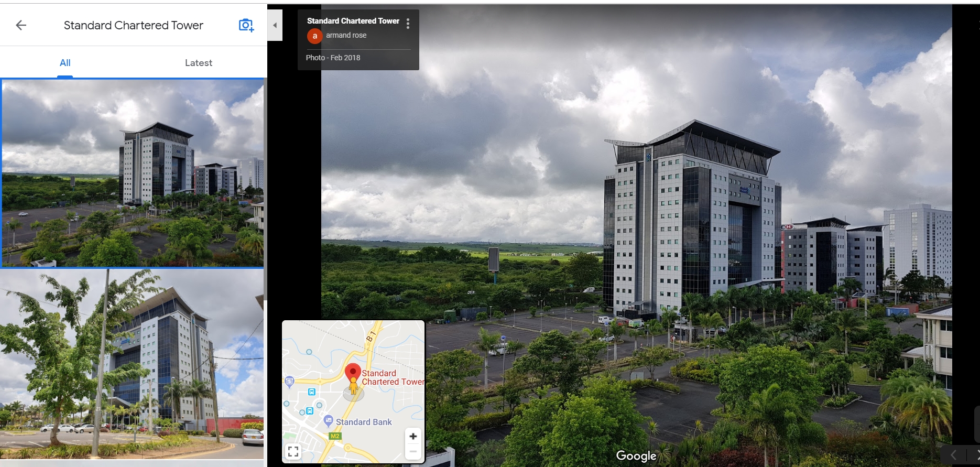This screenshot has height=467, width=980.
Task: Go to previous photo with bottom arrow
Action: click(953, 454)
